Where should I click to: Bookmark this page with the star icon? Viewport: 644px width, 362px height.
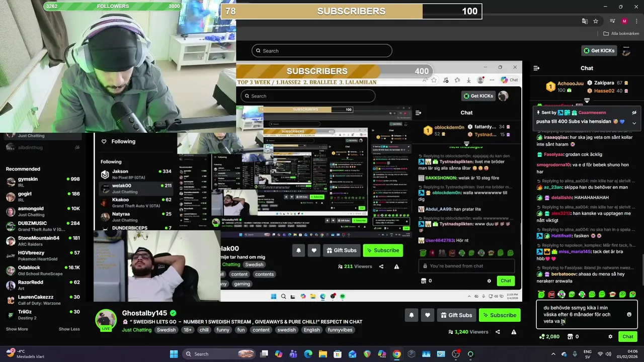coord(596,21)
